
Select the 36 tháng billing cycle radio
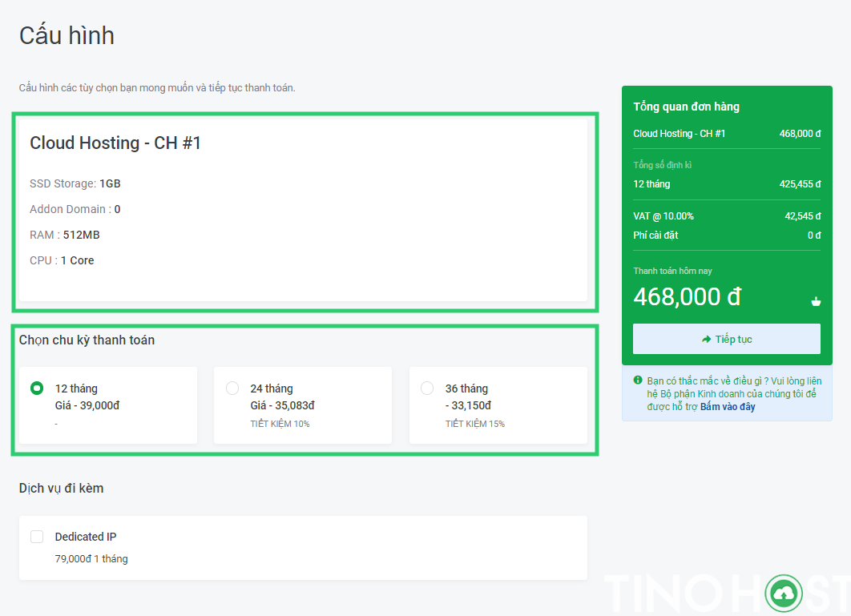[x=427, y=388]
